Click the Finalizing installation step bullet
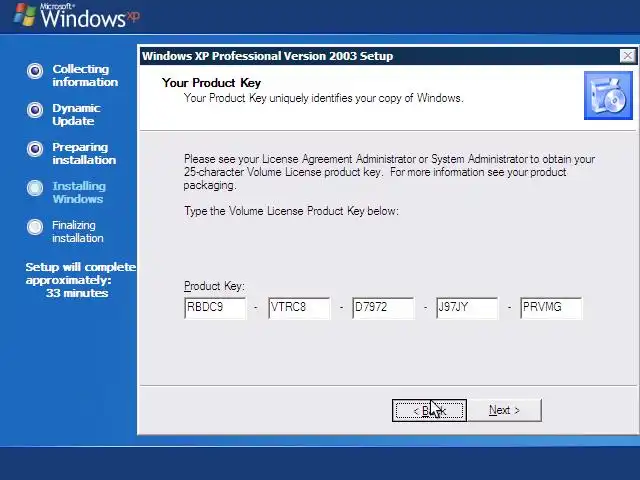 pos(35,227)
